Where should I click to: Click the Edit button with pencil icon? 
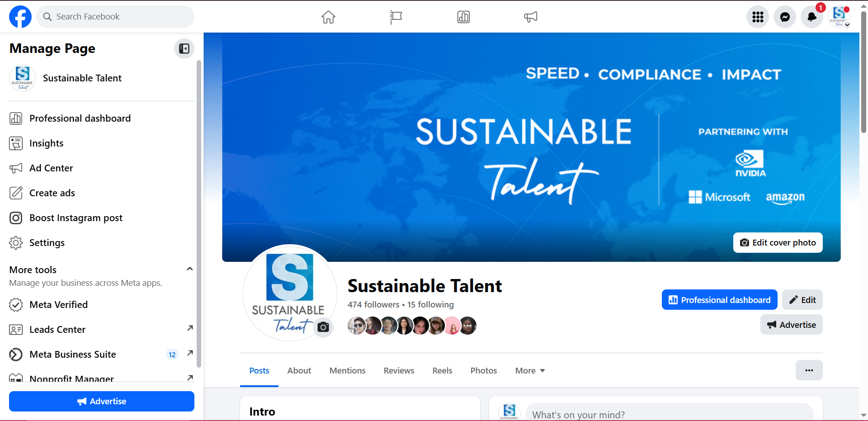pos(802,300)
